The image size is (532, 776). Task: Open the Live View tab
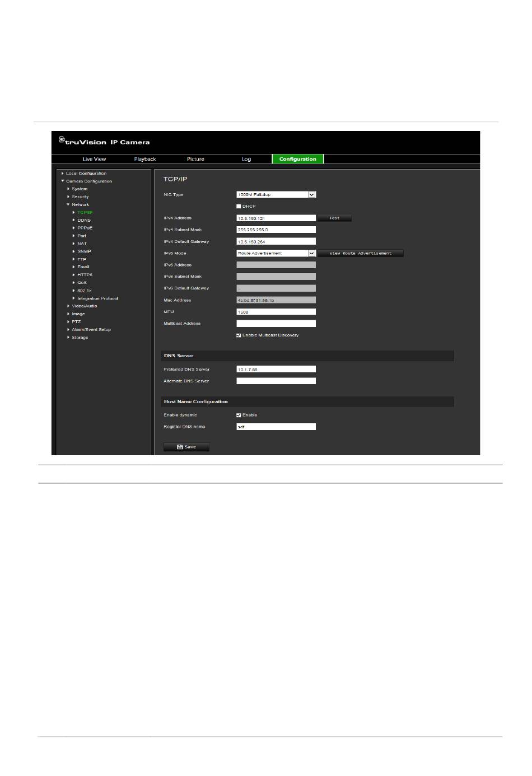point(94,159)
